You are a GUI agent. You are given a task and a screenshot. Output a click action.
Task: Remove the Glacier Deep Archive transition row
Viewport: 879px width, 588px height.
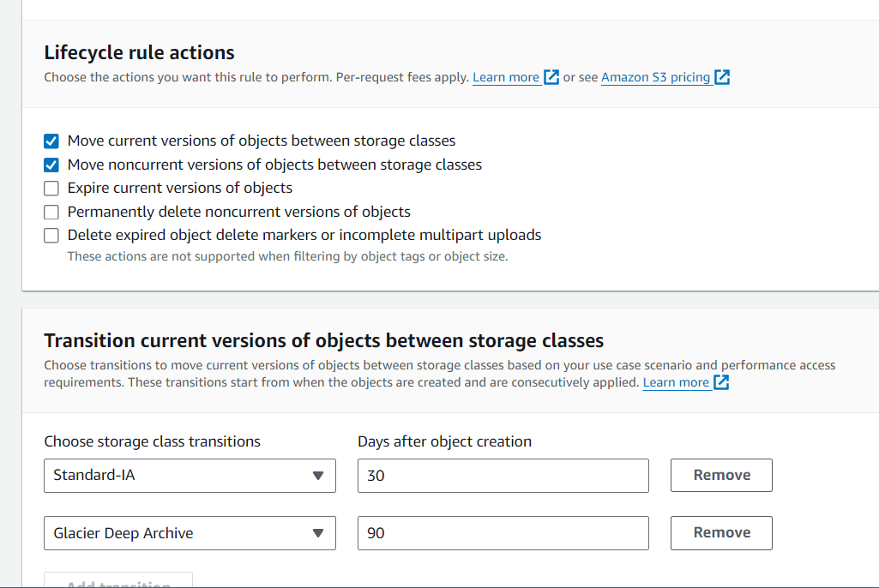coord(721,533)
